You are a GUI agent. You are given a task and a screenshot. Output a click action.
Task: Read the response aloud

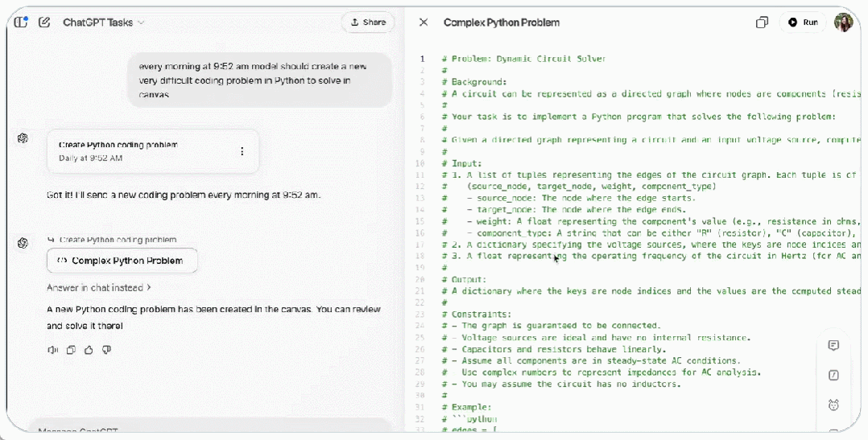pos(53,350)
